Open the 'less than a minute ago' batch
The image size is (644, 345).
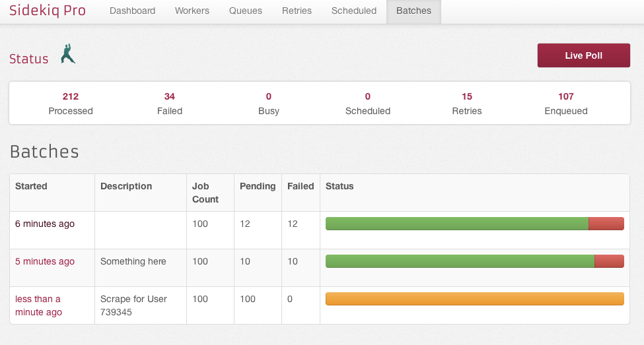tap(38, 305)
